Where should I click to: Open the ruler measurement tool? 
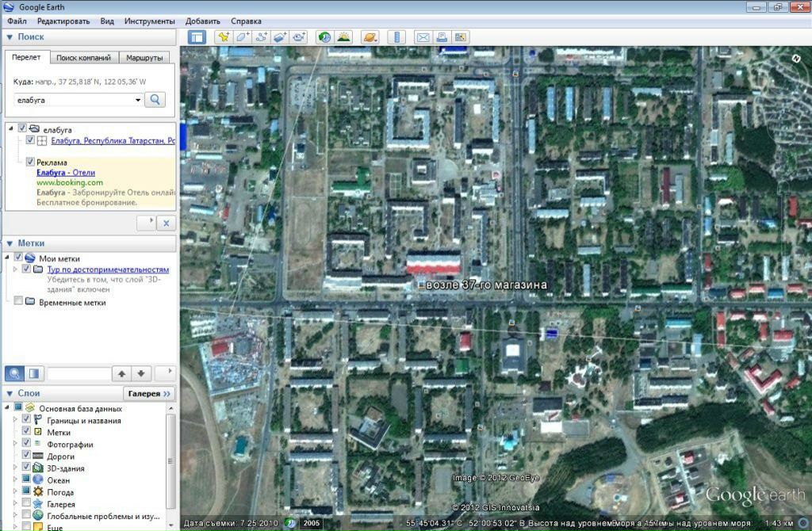pos(398,37)
